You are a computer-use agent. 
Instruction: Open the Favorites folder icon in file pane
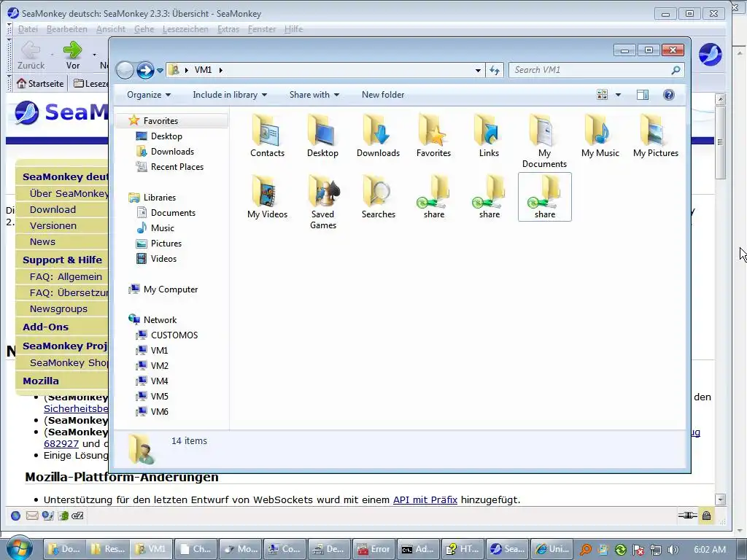433,136
